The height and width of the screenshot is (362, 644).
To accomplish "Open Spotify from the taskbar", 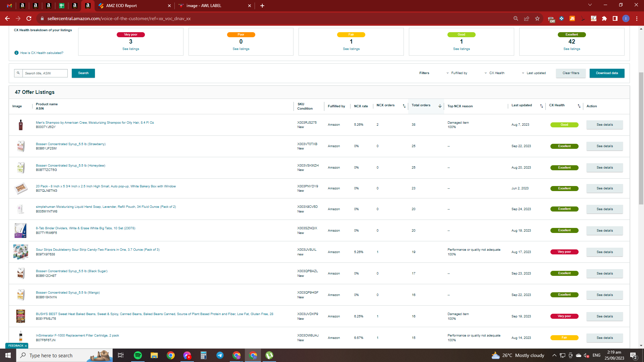I will pos(138,355).
